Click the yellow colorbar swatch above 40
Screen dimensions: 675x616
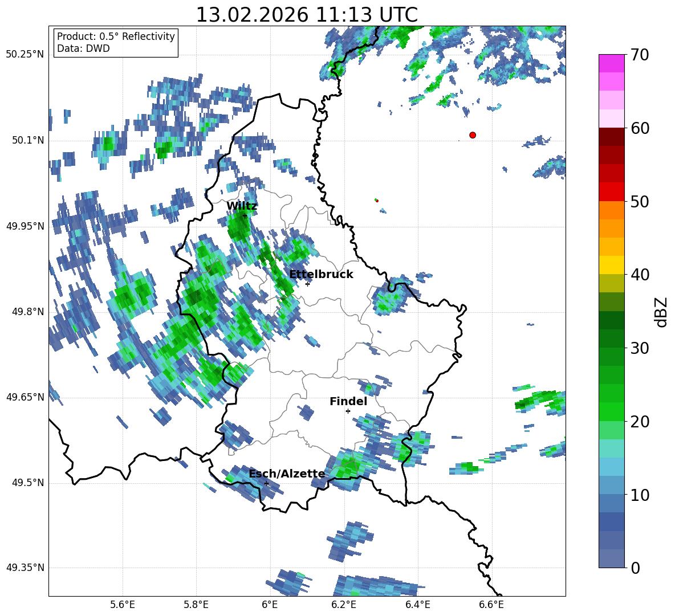point(611,266)
